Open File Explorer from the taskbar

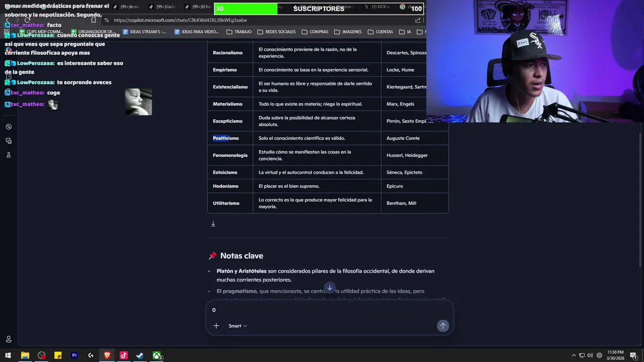tap(25, 355)
